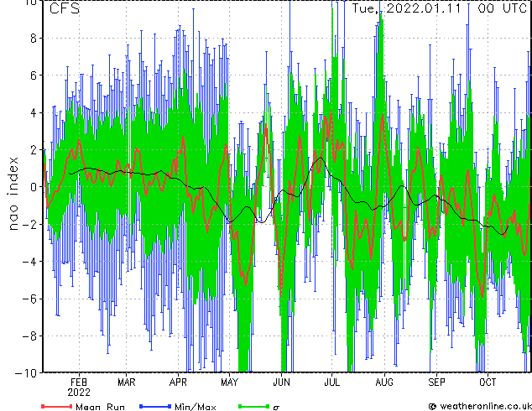Click the JUL month label
The height and width of the screenshot is (411, 532).
click(331, 382)
